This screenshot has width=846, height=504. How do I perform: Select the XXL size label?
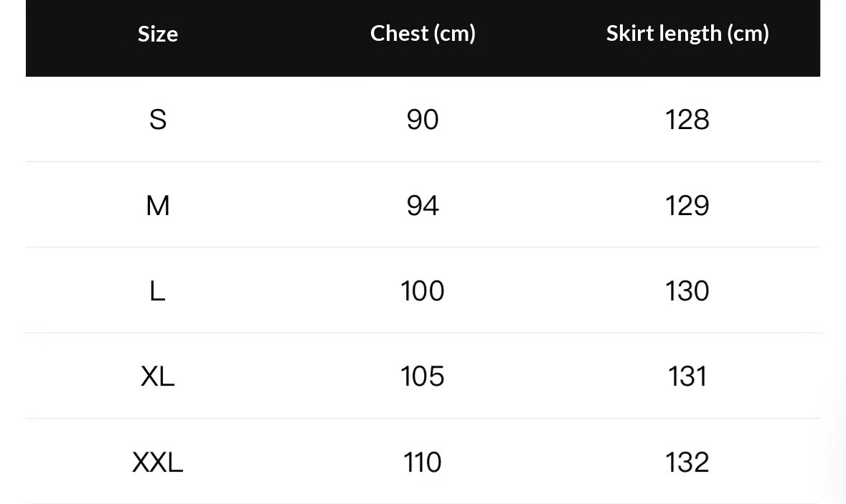tap(158, 462)
